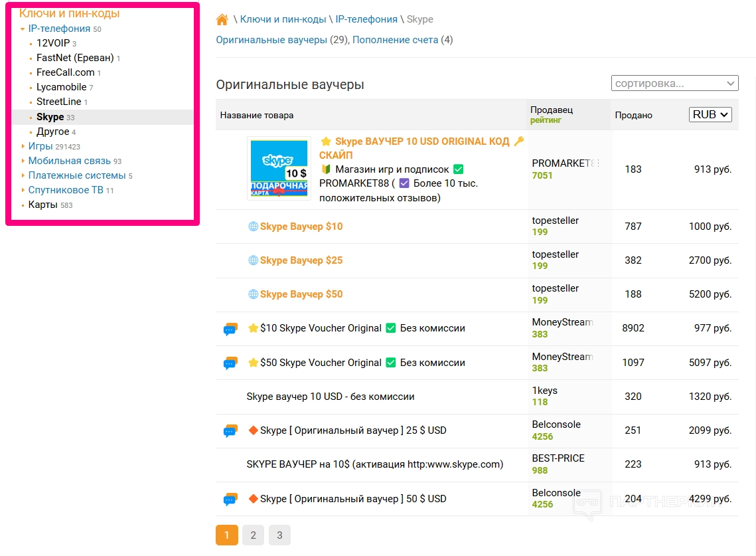Click the 5097 руб. price
This screenshot has width=756, height=556.
coord(710,363)
